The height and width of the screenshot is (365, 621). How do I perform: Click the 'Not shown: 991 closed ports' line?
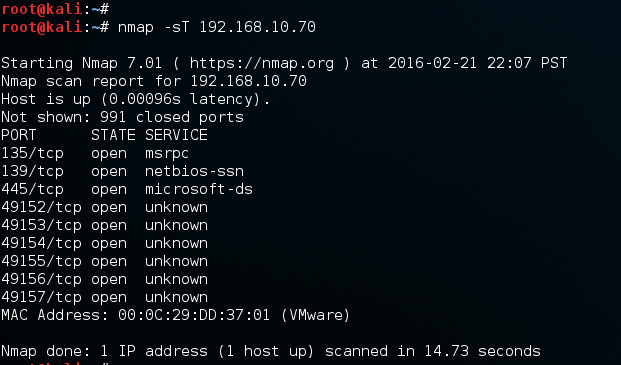[x=122, y=118]
